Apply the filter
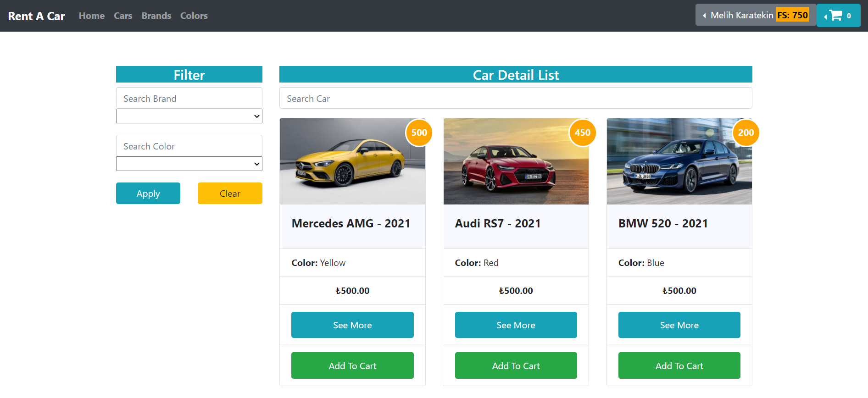 tap(148, 193)
